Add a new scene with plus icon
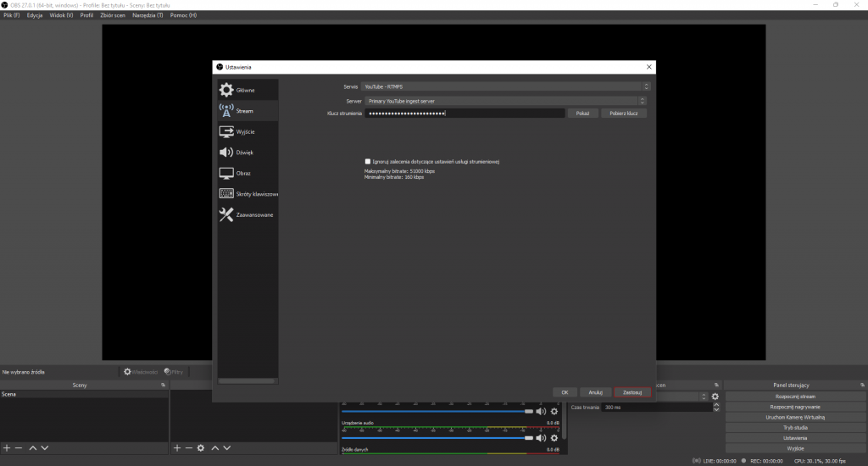Screen dimensions: 868x466 click(x=7, y=447)
